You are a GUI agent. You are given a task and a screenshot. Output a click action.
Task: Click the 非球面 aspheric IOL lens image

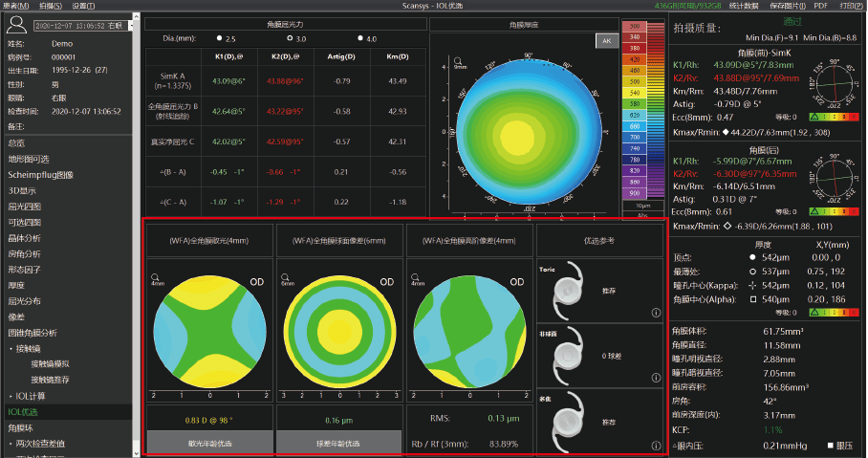point(569,356)
